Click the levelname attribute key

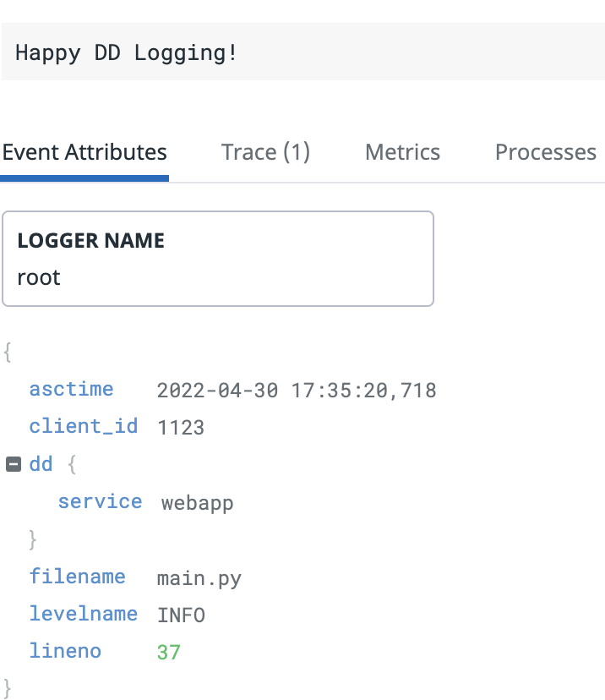(x=84, y=614)
